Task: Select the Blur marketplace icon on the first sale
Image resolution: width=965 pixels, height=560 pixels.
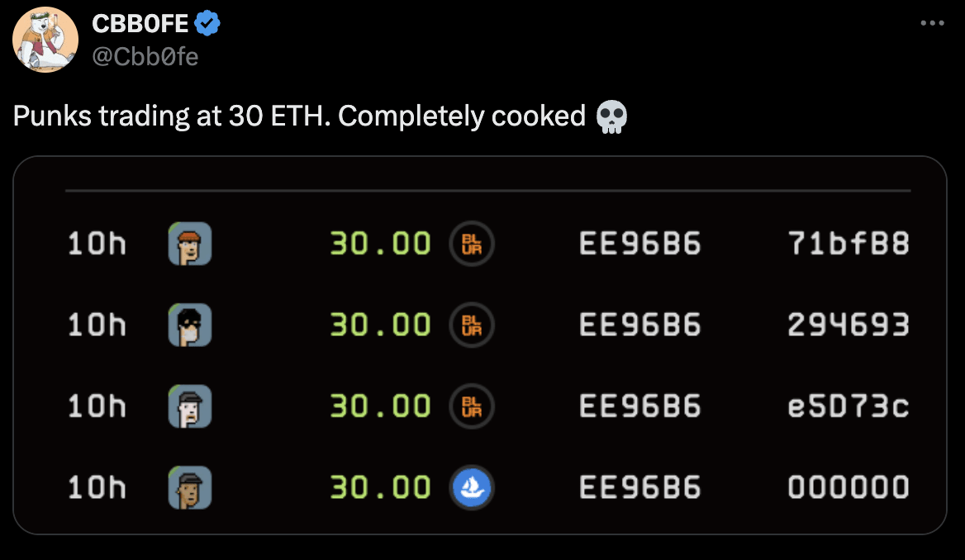Action: 472,244
